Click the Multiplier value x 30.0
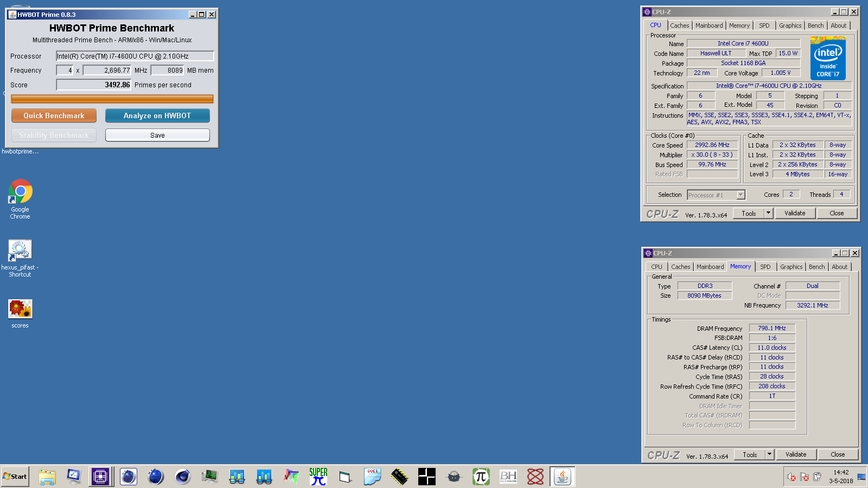This screenshot has height=488, width=868. click(x=712, y=155)
